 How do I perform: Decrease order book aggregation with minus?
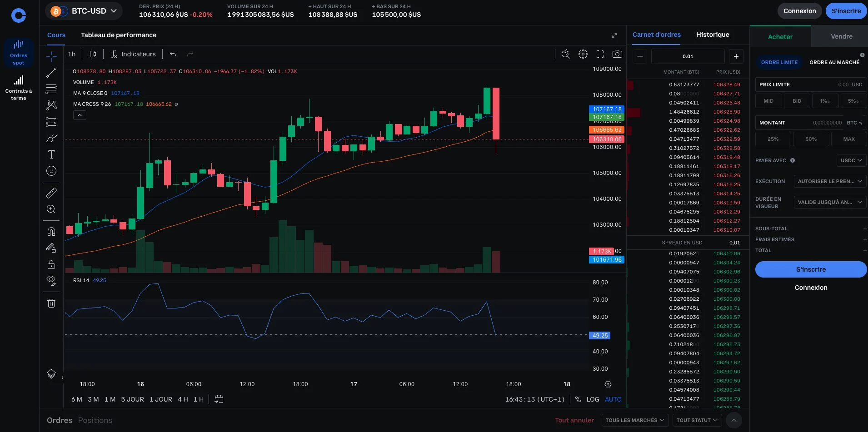point(640,56)
